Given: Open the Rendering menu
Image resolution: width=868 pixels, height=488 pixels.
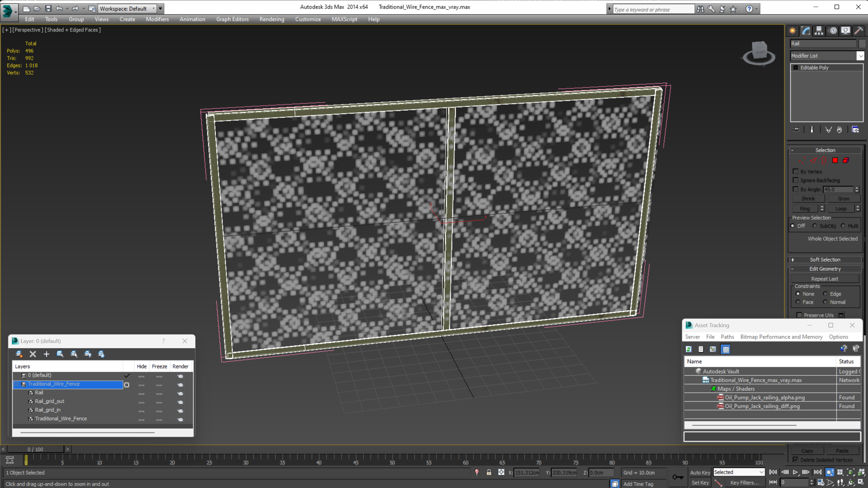Looking at the screenshot, I should [x=272, y=19].
